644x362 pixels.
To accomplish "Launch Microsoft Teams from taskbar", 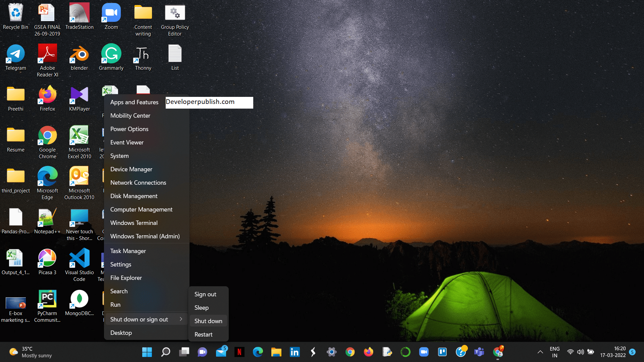I will click(479, 352).
